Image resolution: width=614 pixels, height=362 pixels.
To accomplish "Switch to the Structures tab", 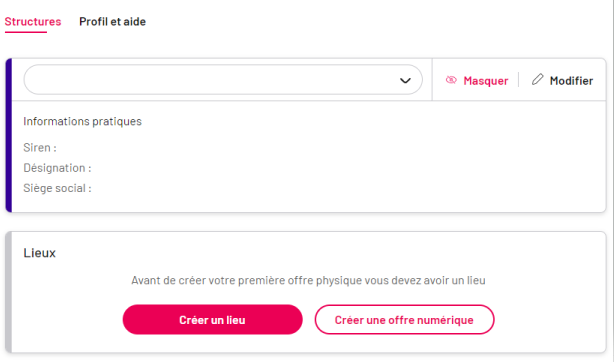I will pos(33,22).
